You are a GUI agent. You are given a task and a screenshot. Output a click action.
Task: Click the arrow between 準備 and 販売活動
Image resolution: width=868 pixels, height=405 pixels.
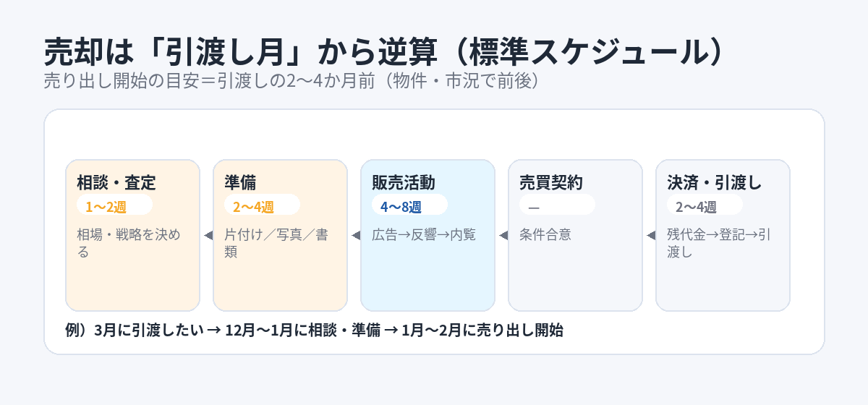(355, 235)
